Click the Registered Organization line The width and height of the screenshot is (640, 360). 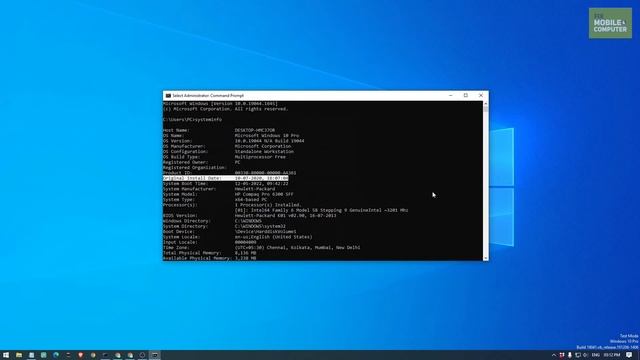click(195, 167)
